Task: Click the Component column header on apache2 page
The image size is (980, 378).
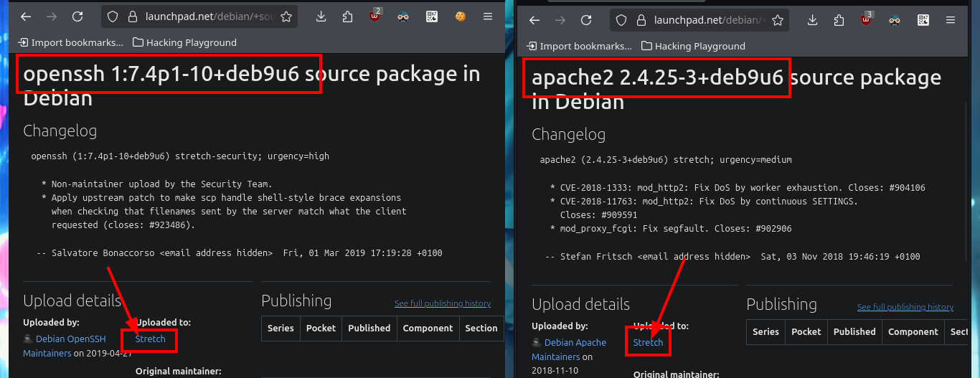Action: 913,331
